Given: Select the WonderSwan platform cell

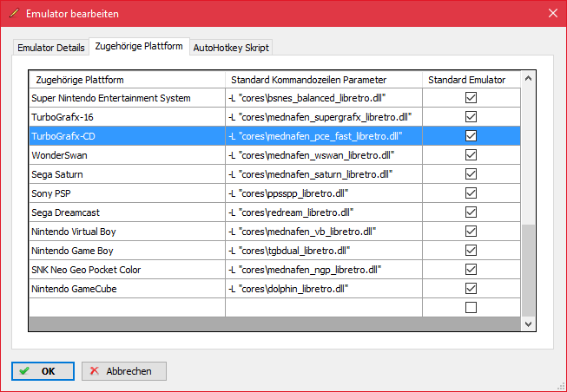Looking at the screenshot, I should click(x=127, y=155).
